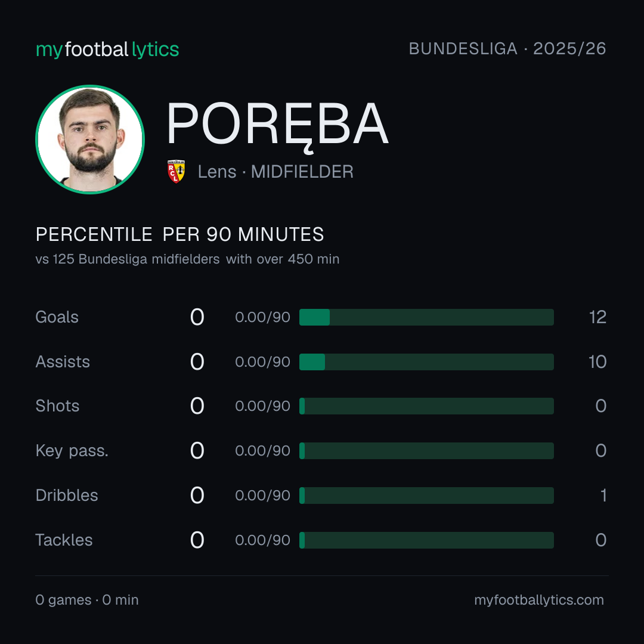Screen dimensions: 644x644
Task: Click the Shots percentile bar
Action: [426, 406]
